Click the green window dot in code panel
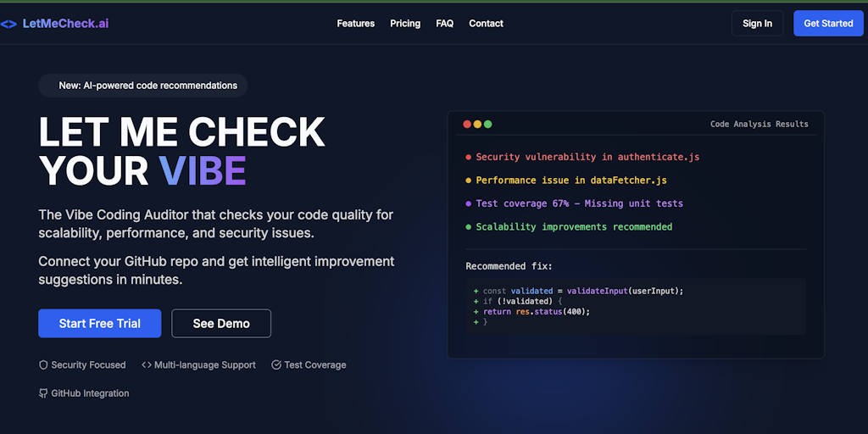This screenshot has height=434, width=868. (487, 124)
